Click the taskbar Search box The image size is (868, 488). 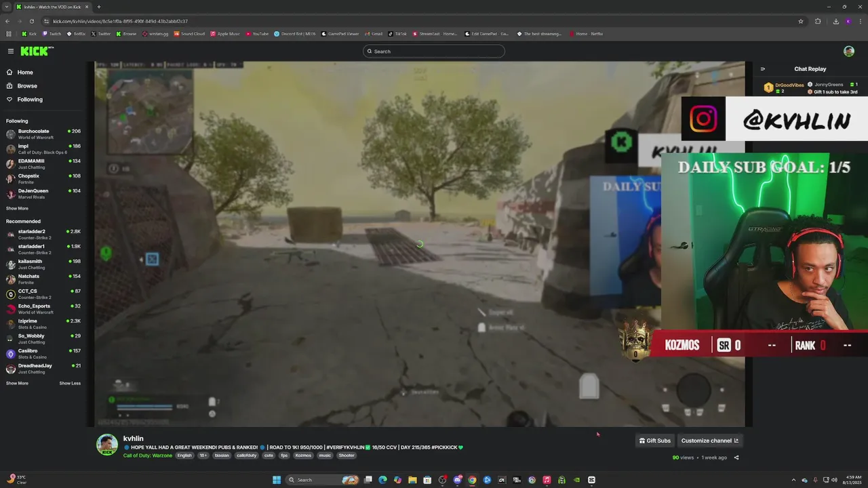pos(322,480)
